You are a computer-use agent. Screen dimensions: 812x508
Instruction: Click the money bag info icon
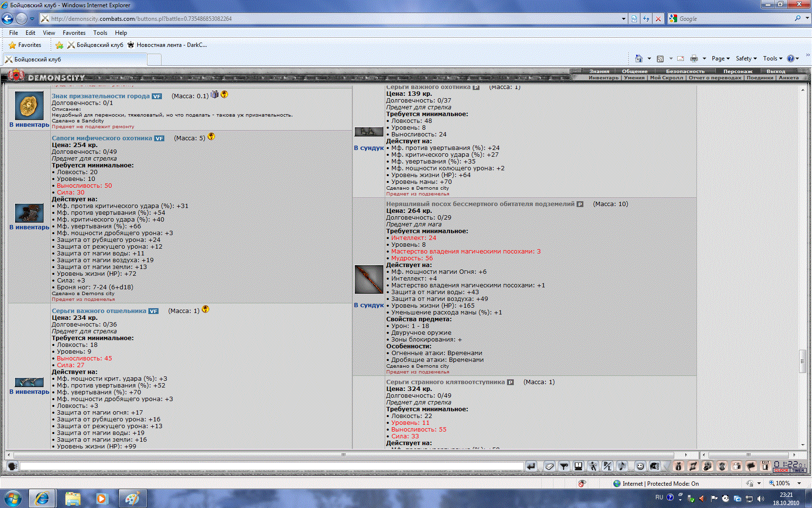(x=679, y=466)
